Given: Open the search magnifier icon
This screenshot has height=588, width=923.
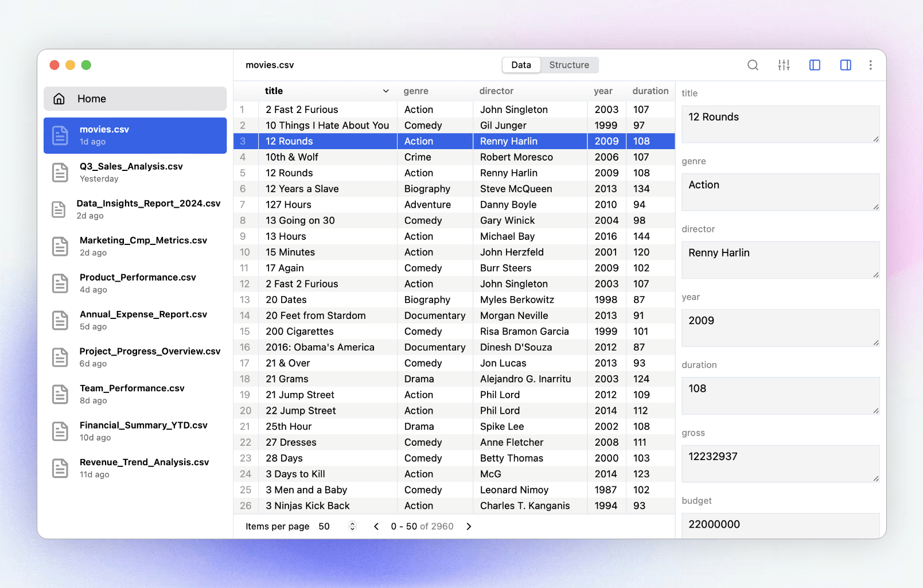Looking at the screenshot, I should (753, 65).
